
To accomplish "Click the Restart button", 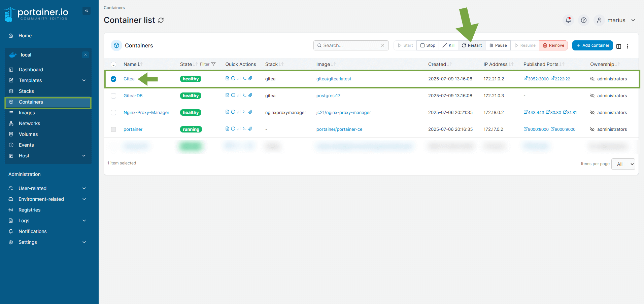I will click(x=472, y=45).
